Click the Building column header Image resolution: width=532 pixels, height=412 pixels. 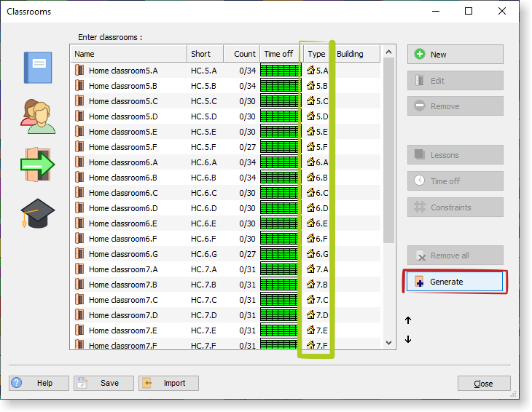pos(355,54)
